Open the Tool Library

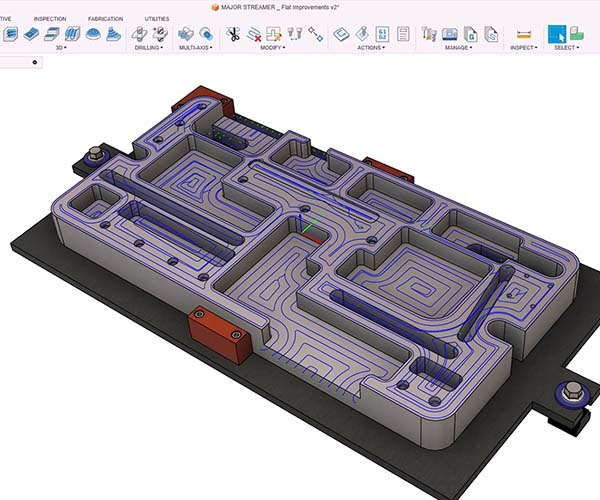(429, 34)
